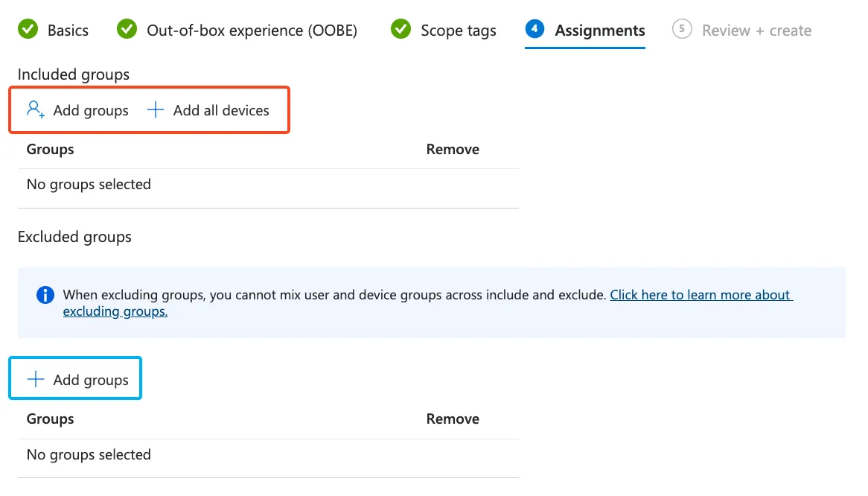
Task: Click the Remove column header in excluded table
Action: [453, 419]
